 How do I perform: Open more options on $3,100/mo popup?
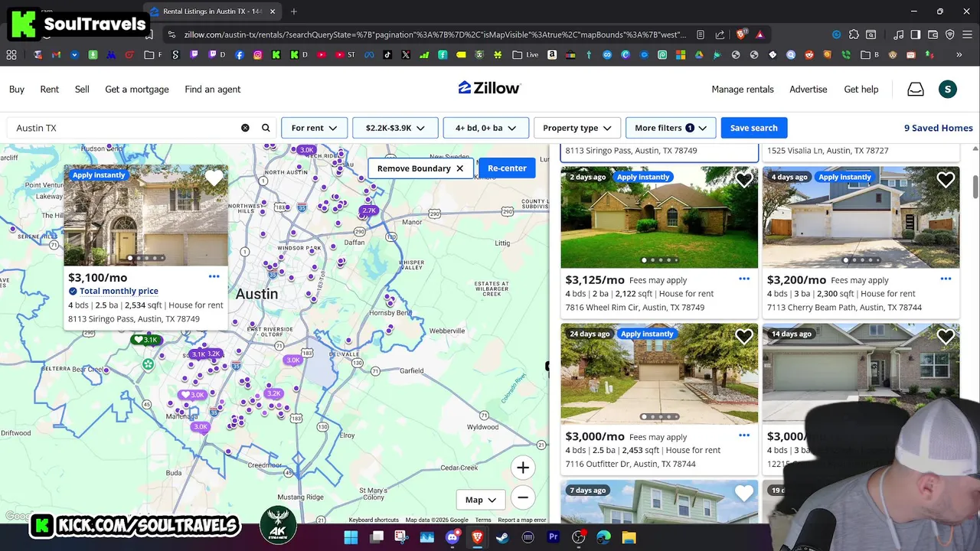click(x=214, y=276)
